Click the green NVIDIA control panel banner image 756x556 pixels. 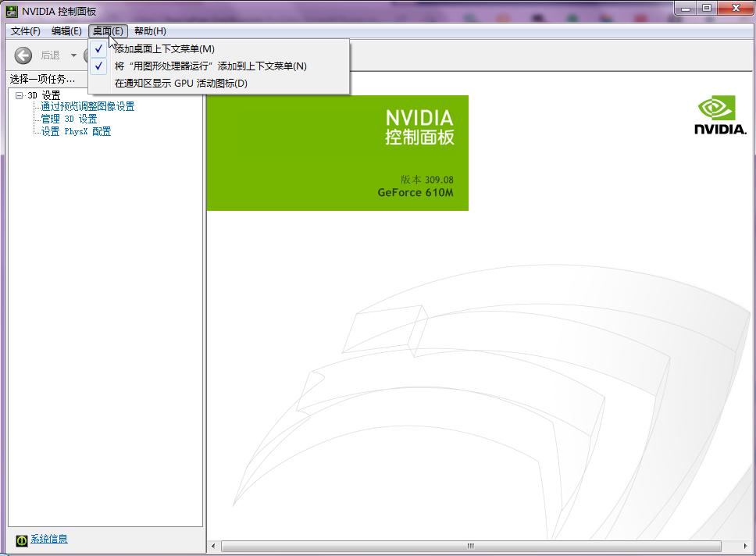pos(337,152)
